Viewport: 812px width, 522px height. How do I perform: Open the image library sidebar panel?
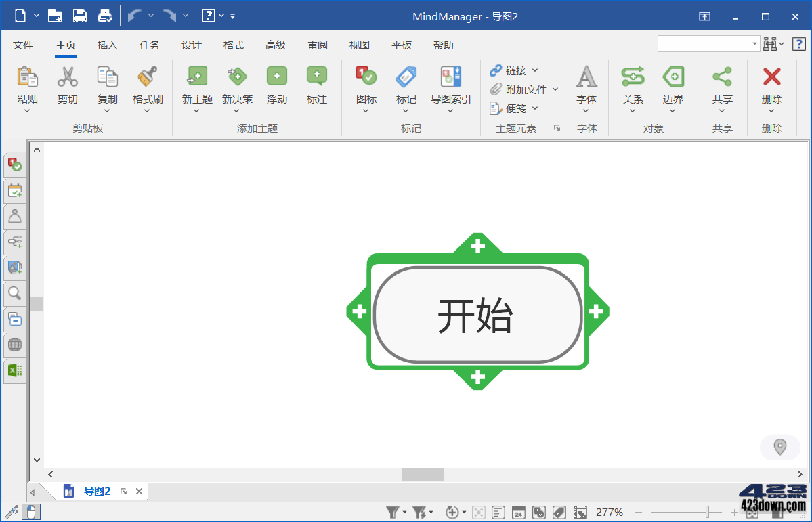point(14,267)
